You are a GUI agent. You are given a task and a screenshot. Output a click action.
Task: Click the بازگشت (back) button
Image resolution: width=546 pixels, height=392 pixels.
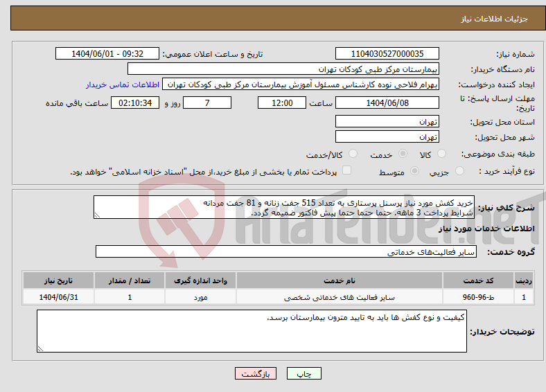click(256, 373)
